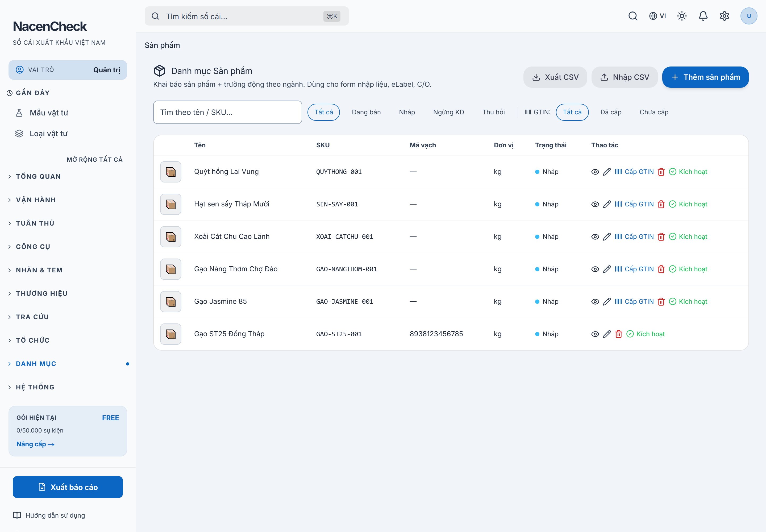Click Xuất CSV button

(555, 77)
